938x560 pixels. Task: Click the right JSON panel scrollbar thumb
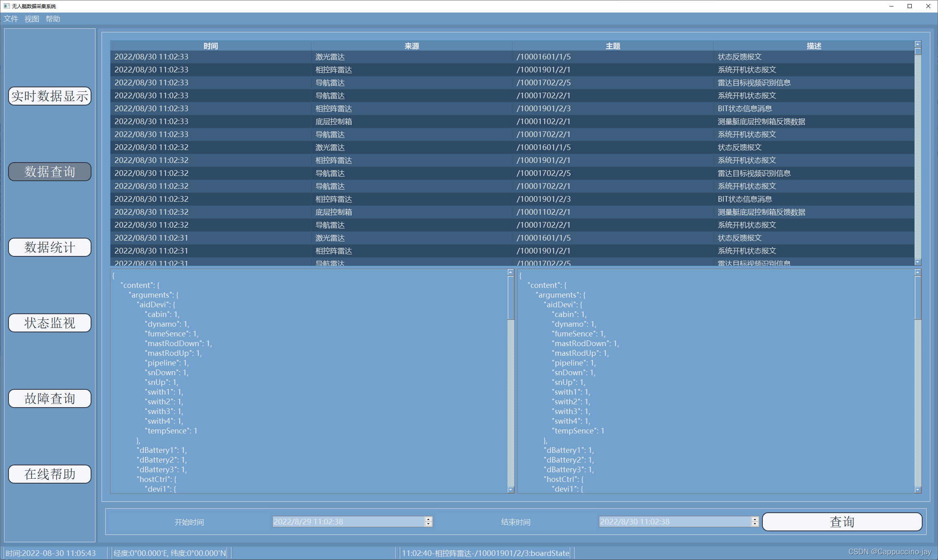(918, 298)
